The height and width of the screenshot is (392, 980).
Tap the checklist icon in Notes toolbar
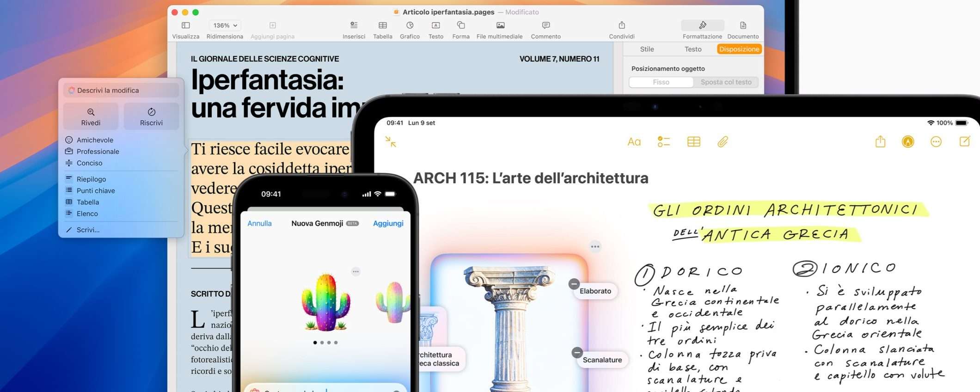pos(663,142)
